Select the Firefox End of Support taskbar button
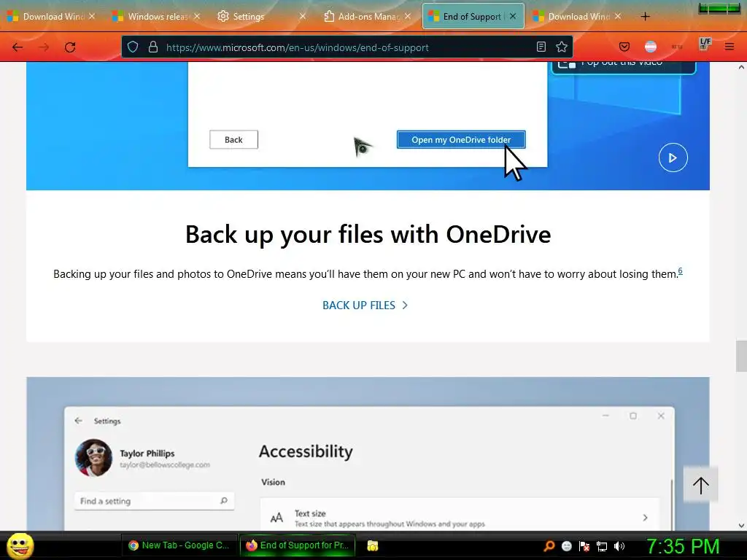This screenshot has height=560, width=747. click(298, 545)
